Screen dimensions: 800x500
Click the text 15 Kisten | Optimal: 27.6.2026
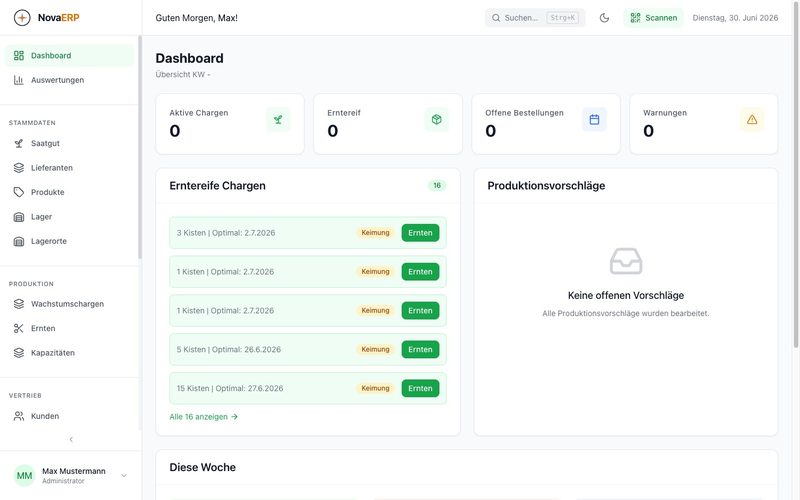point(230,388)
